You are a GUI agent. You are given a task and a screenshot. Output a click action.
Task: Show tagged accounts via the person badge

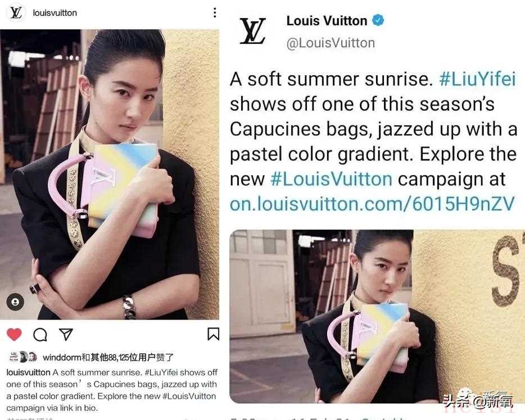click(x=15, y=302)
